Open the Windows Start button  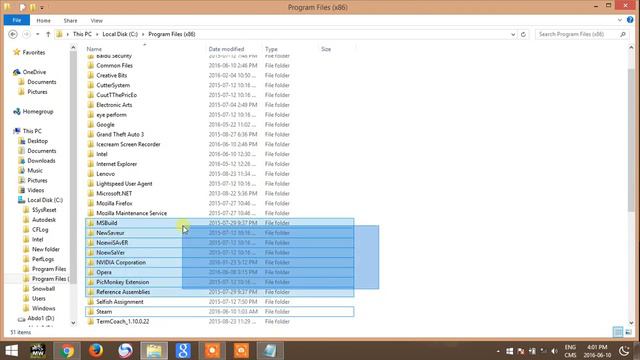[x=11, y=351]
